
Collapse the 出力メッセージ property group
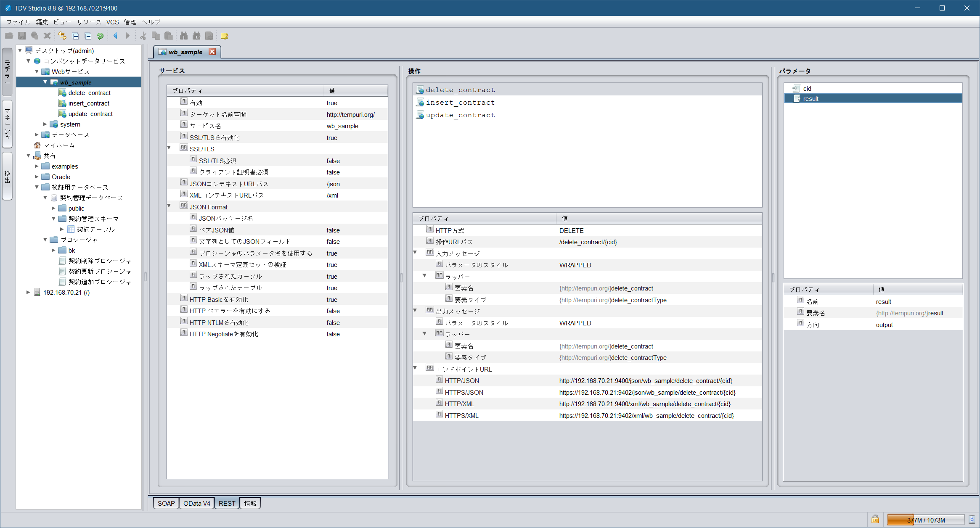415,311
